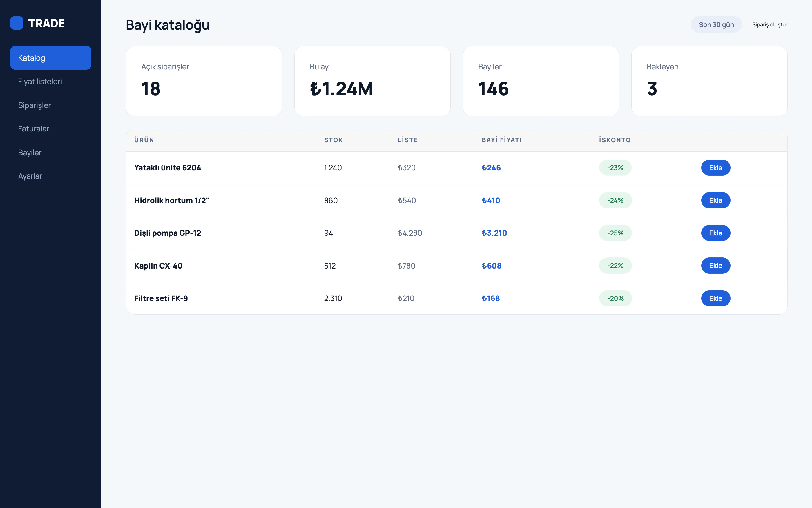Click dealer price ₺3.210
Screen dimensions: 812x508
coord(494,233)
